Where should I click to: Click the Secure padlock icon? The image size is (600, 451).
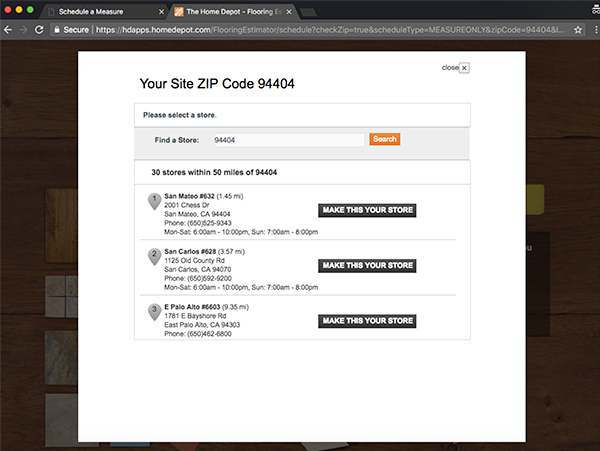pos(57,30)
